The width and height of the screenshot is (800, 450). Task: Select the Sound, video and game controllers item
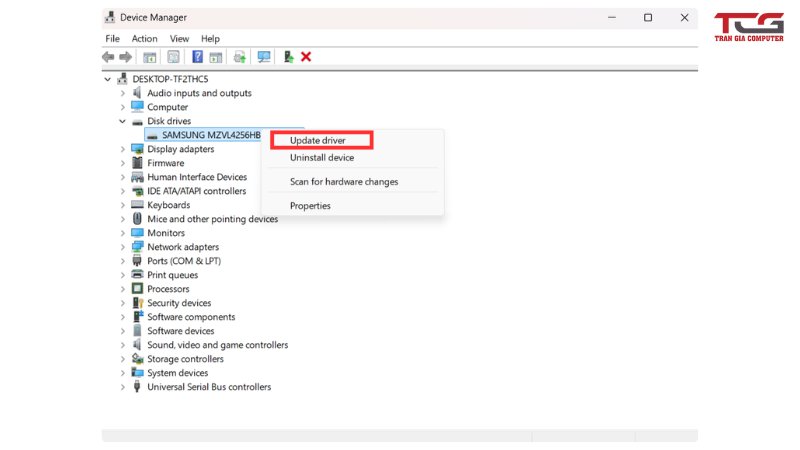(x=217, y=345)
